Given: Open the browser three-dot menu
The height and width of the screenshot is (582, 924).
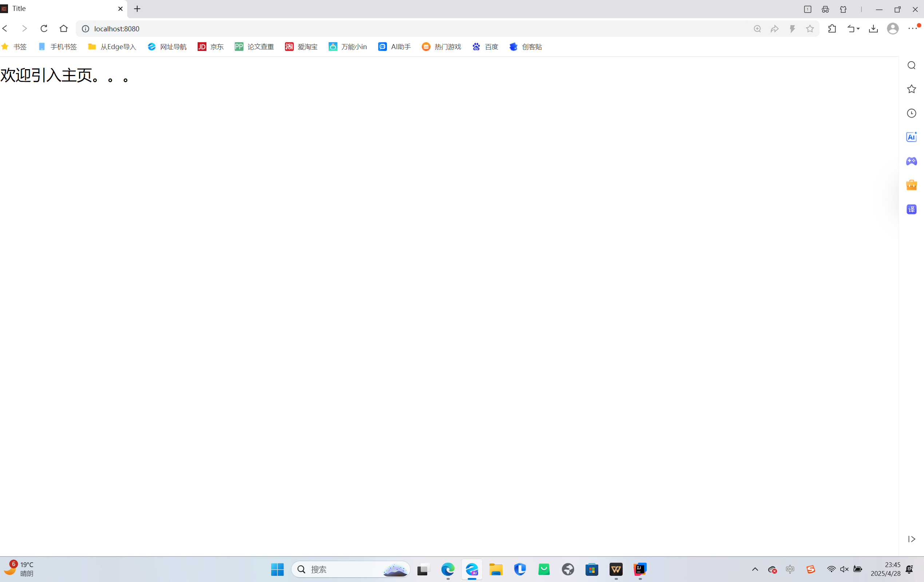Looking at the screenshot, I should click(x=912, y=29).
